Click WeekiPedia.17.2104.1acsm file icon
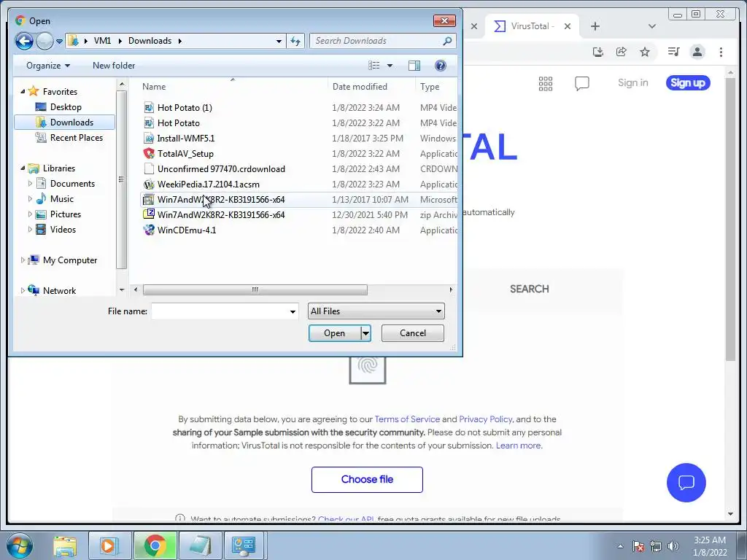The height and width of the screenshot is (560, 747). pyautogui.click(x=149, y=184)
